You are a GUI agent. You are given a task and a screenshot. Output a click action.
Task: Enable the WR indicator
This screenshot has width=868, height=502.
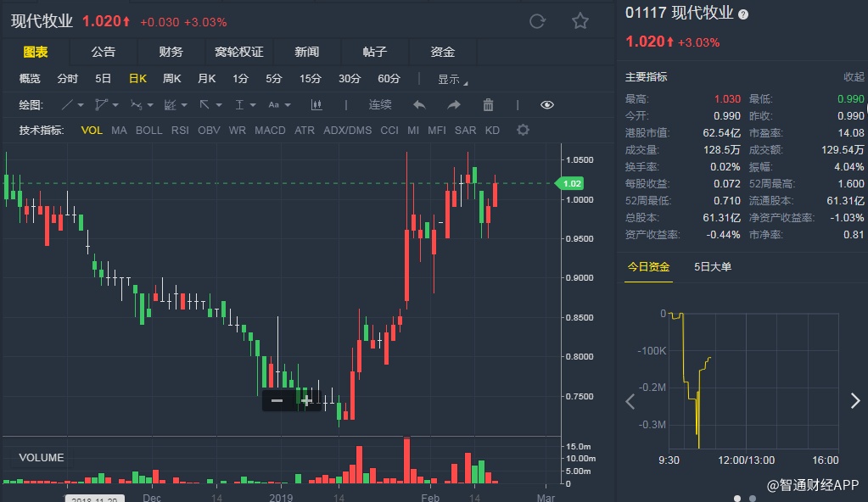(x=237, y=130)
